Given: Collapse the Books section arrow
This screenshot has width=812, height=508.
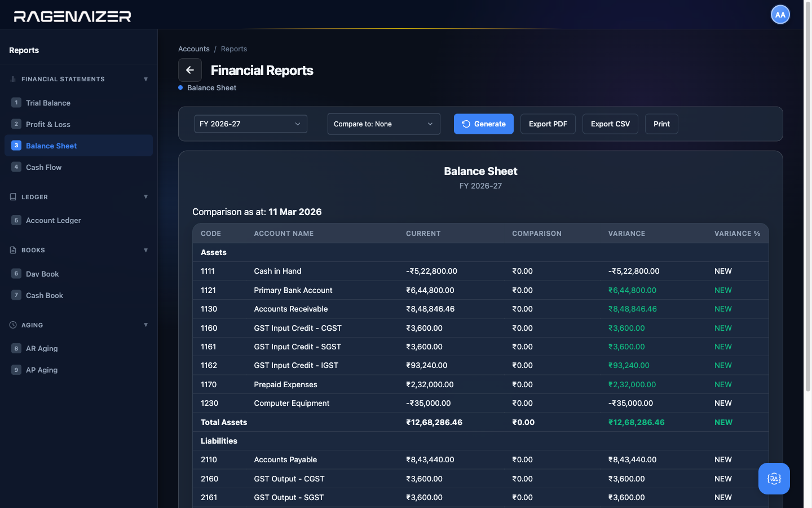Looking at the screenshot, I should click(x=146, y=250).
